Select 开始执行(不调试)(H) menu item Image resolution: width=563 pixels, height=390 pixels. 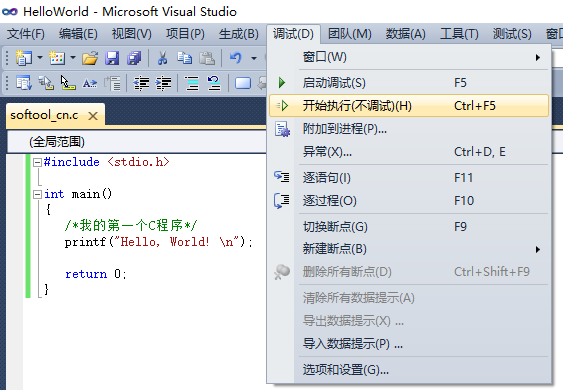[x=409, y=106]
